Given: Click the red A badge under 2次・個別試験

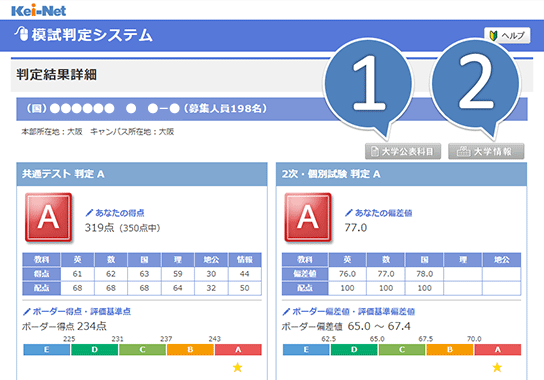Looking at the screenshot, I should coord(308,217).
